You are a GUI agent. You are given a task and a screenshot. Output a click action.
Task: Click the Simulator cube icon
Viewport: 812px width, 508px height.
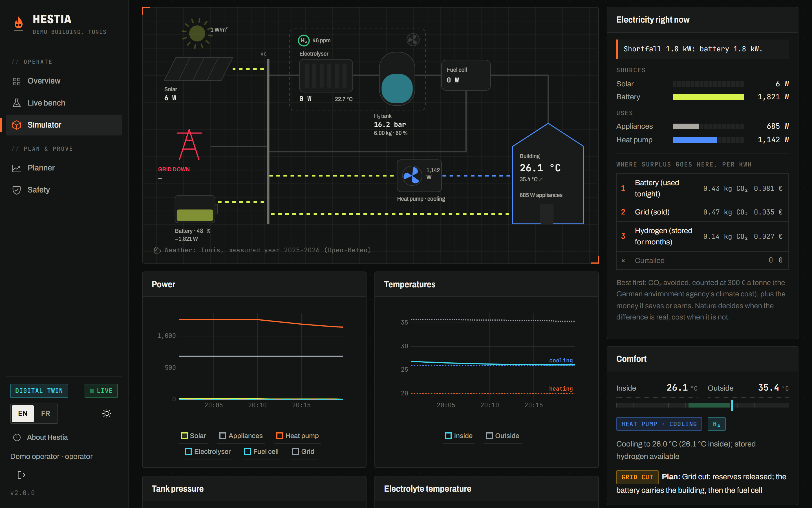click(x=16, y=125)
